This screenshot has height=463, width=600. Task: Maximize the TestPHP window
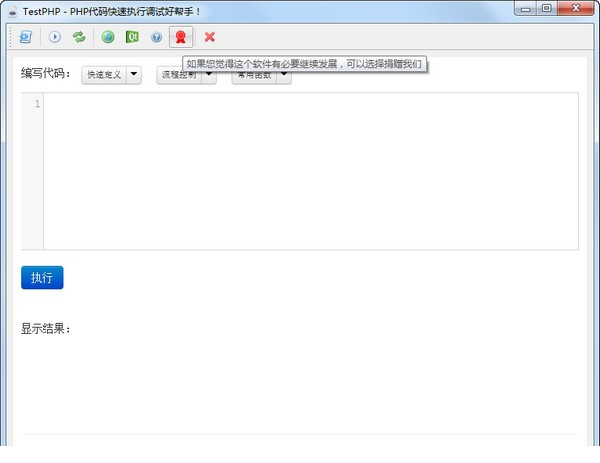point(547,8)
